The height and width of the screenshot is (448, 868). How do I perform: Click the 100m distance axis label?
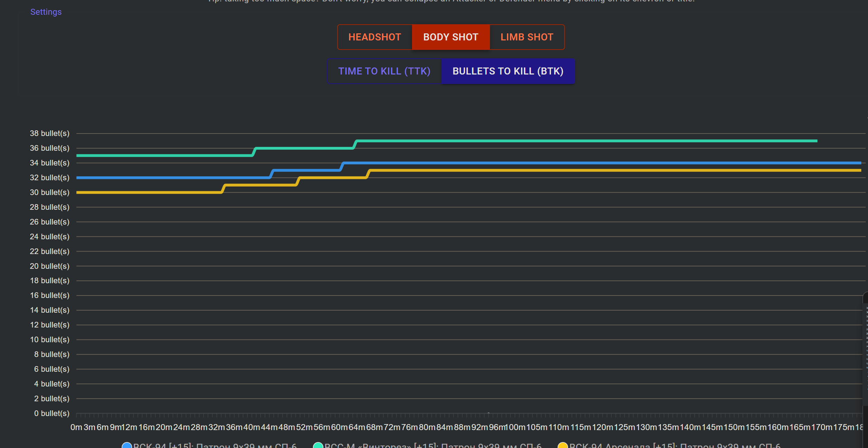tap(516, 427)
